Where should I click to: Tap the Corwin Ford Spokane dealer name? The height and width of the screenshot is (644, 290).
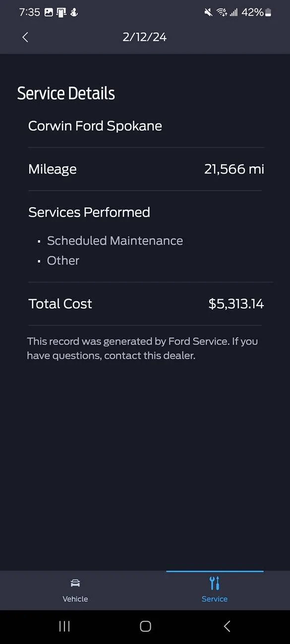95,126
